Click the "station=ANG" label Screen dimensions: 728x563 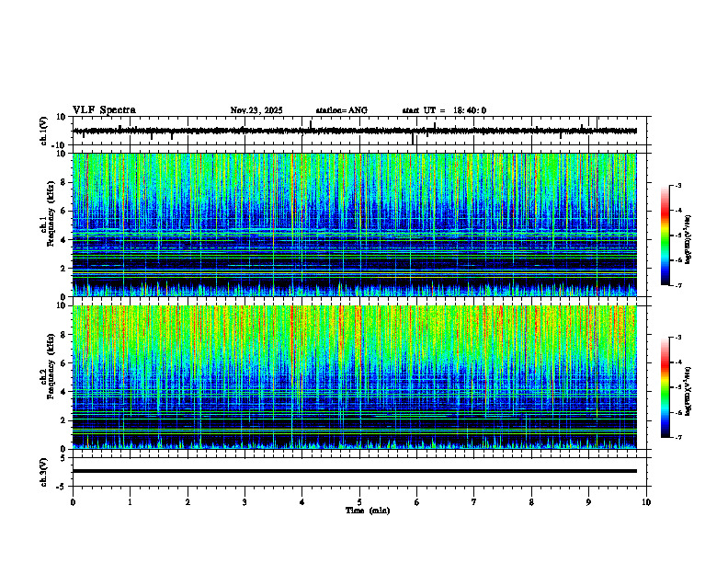342,110
